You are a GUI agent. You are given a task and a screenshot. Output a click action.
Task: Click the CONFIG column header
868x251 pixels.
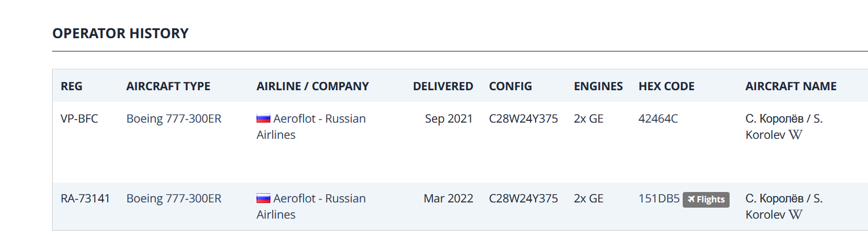pos(510,87)
